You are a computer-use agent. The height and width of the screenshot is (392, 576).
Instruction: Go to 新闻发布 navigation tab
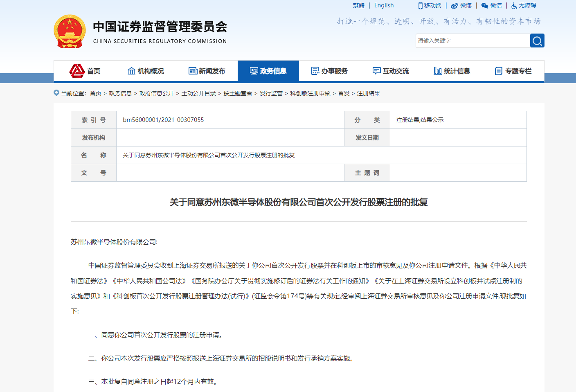coord(207,71)
